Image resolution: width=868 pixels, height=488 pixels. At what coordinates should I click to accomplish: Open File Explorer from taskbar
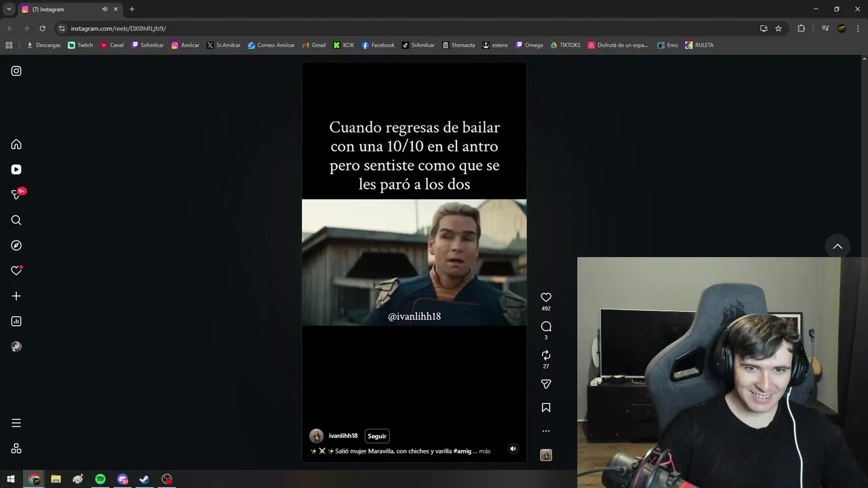click(x=56, y=479)
